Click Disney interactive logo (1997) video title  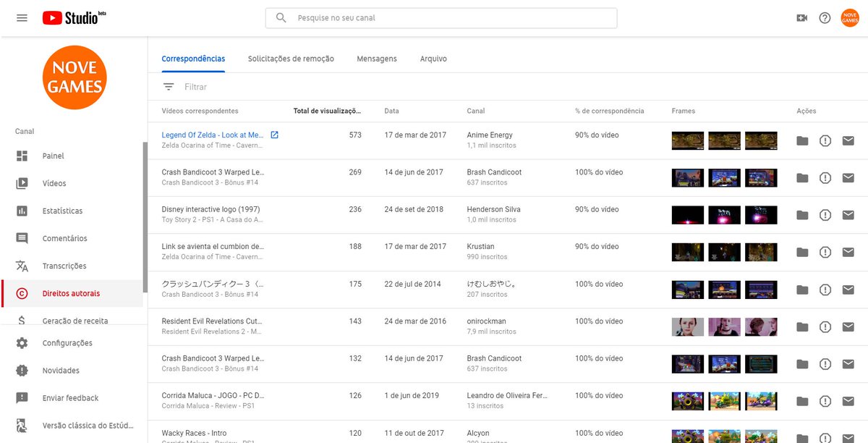click(210, 209)
